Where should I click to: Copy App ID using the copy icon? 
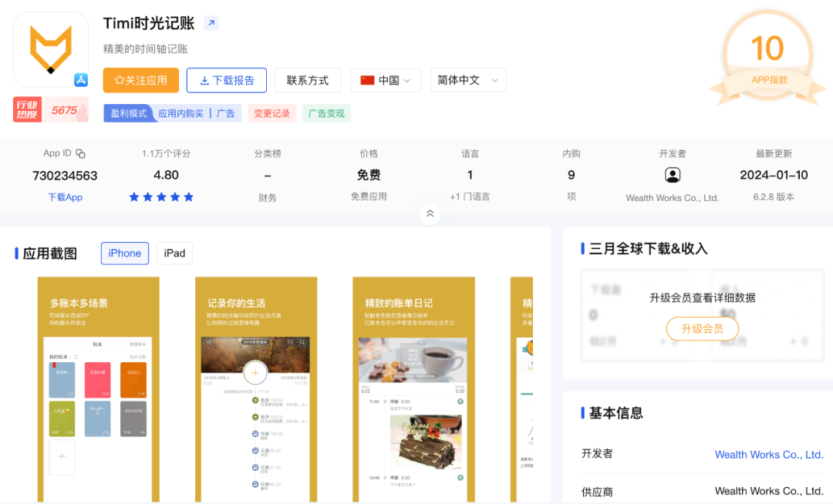[80, 153]
